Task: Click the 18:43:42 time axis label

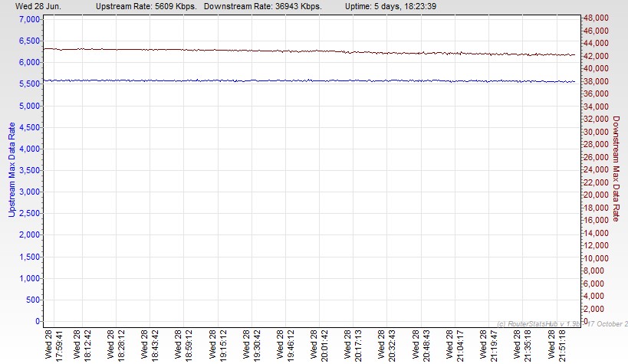Action: (154, 343)
